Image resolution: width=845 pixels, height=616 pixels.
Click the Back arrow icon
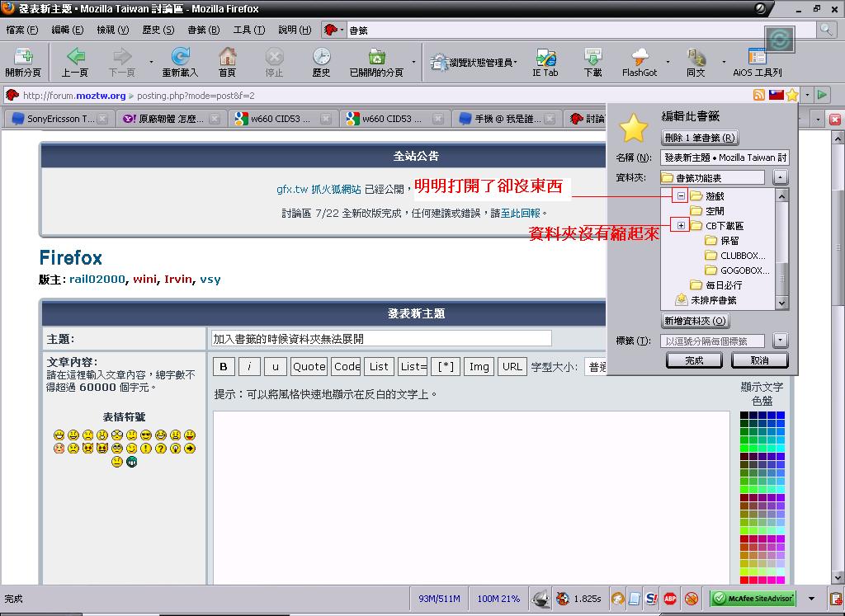point(75,57)
